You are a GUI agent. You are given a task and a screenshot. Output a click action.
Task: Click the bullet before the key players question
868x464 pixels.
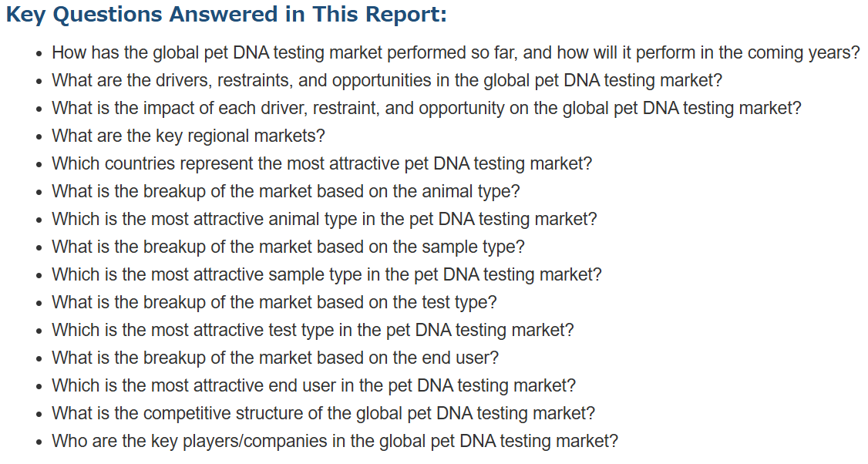[x=39, y=442]
